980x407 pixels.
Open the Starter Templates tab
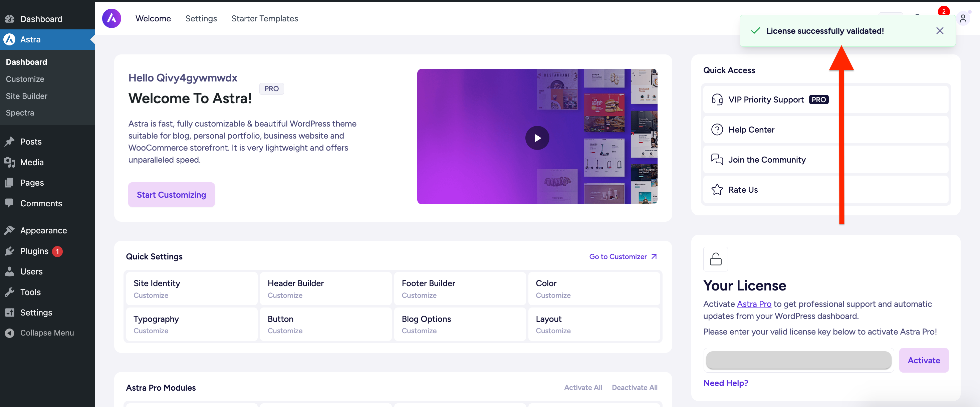click(264, 18)
